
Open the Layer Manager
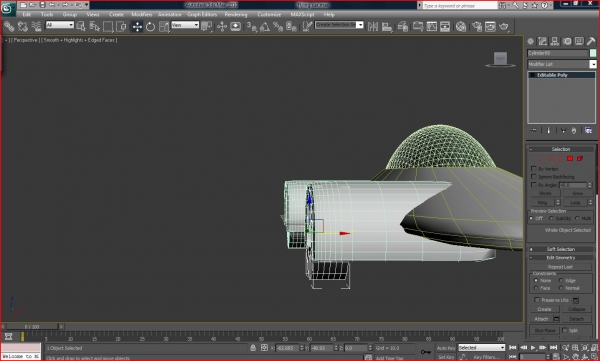coord(403,26)
